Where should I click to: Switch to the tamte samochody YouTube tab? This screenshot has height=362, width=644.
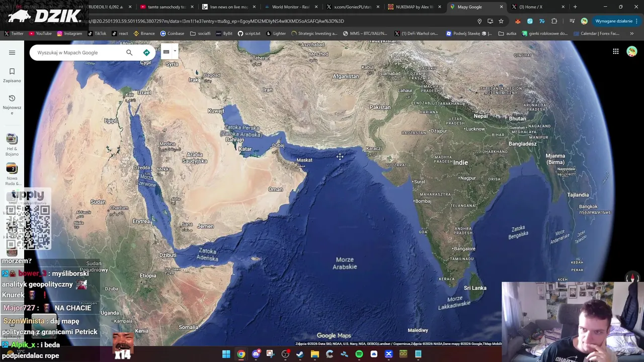pos(167,7)
